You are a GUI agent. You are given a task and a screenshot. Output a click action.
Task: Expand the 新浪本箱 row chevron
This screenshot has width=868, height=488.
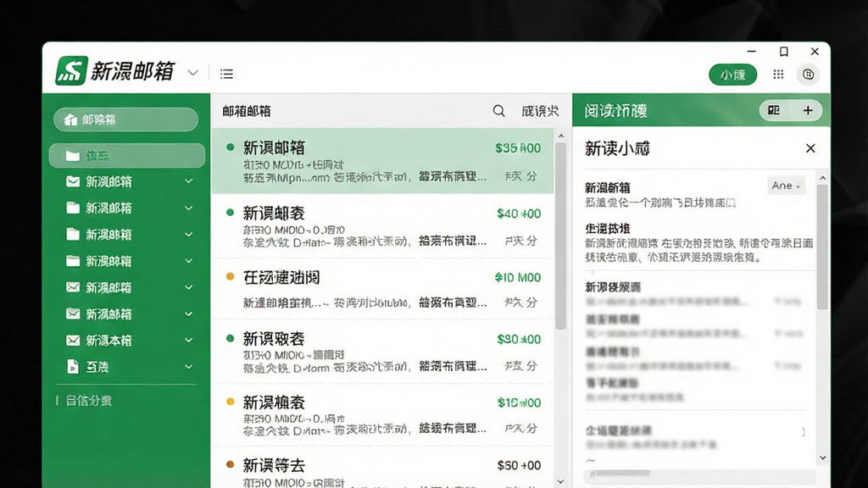189,341
